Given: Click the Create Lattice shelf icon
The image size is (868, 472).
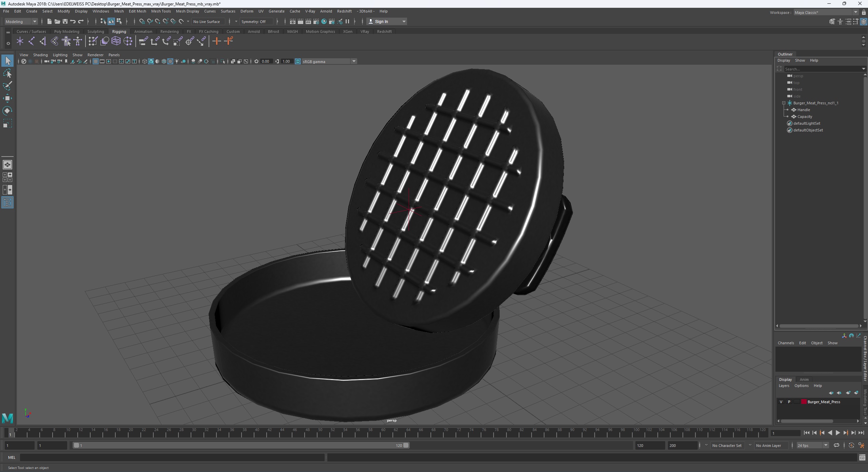Looking at the screenshot, I should [x=116, y=41].
